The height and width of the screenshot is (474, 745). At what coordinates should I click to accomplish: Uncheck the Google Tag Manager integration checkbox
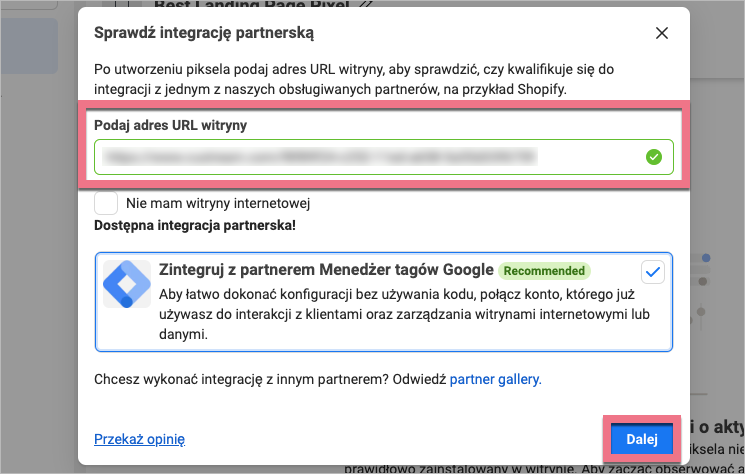653,271
